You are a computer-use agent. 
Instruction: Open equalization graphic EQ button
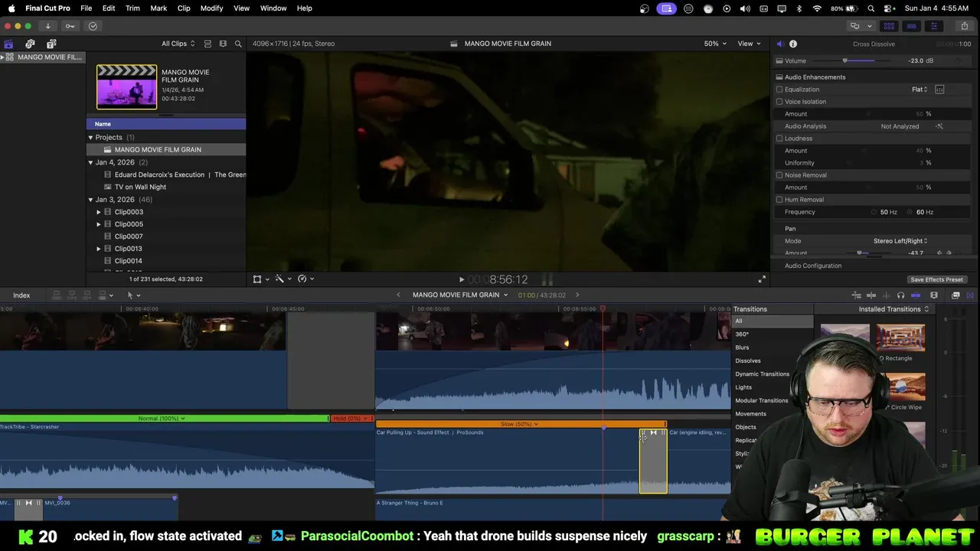pyautogui.click(x=939, y=90)
